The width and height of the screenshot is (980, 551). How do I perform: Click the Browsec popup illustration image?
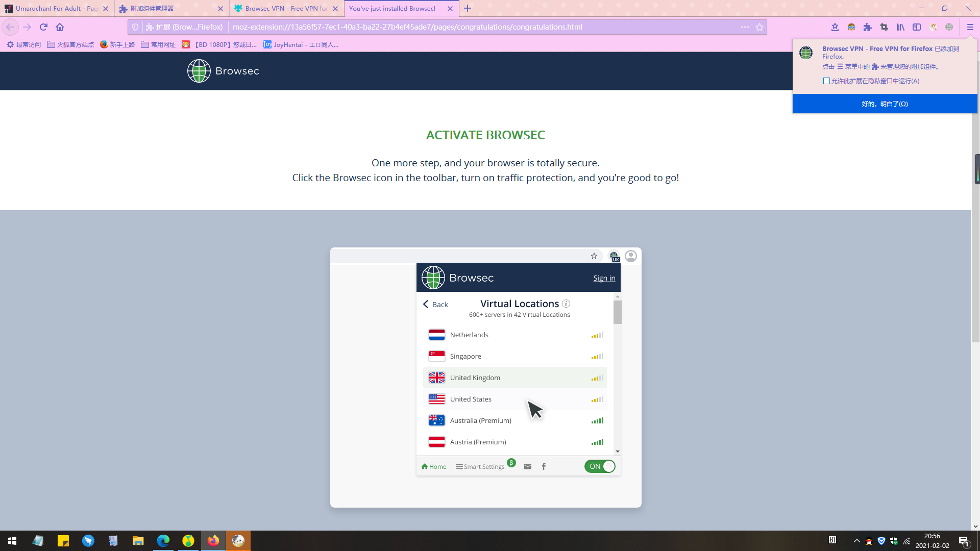click(485, 378)
